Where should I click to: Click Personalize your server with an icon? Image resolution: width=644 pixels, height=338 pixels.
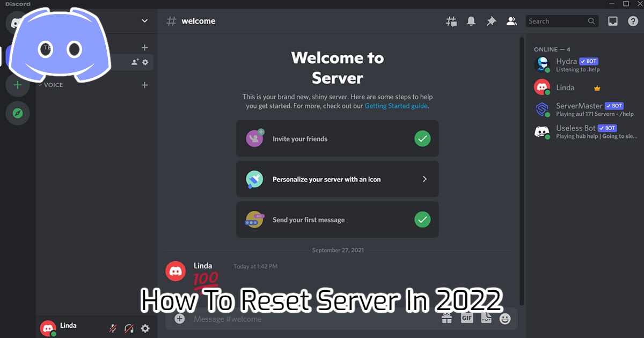338,179
